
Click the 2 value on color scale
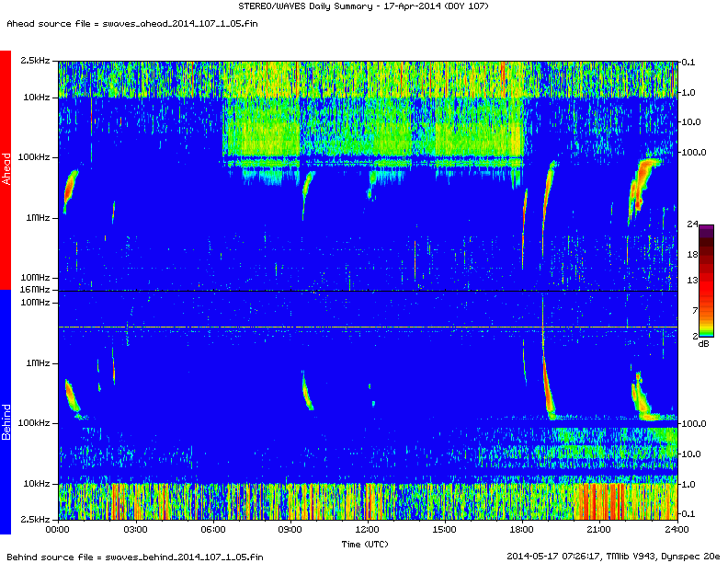pyautogui.click(x=695, y=336)
